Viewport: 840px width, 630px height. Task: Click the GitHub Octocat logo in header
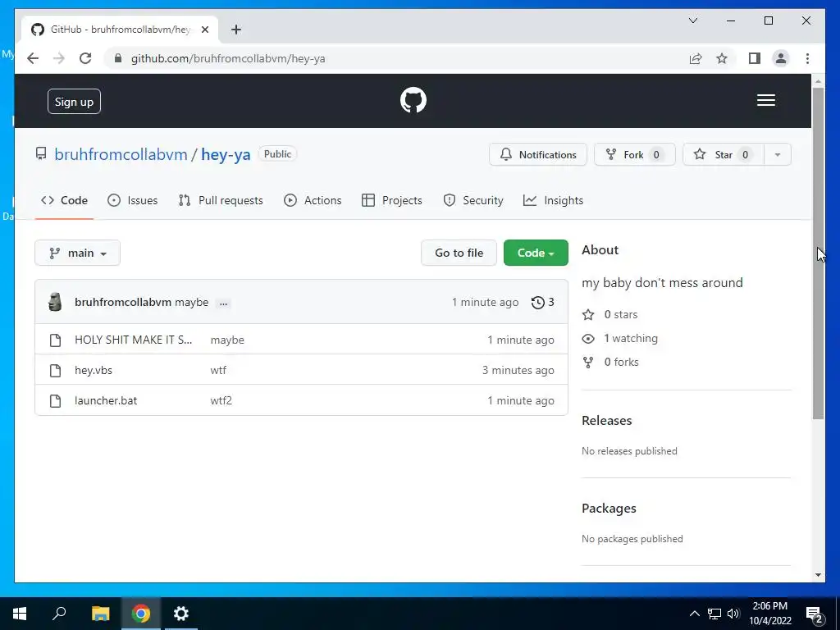click(413, 100)
